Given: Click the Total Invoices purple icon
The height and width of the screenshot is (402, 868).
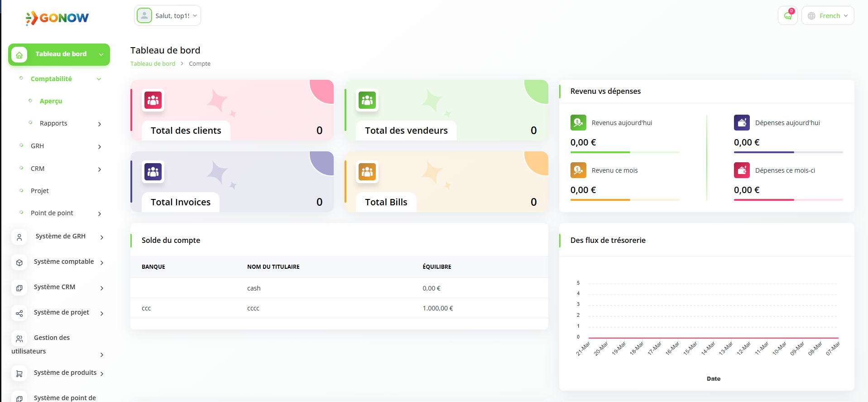Looking at the screenshot, I should pyautogui.click(x=153, y=172).
